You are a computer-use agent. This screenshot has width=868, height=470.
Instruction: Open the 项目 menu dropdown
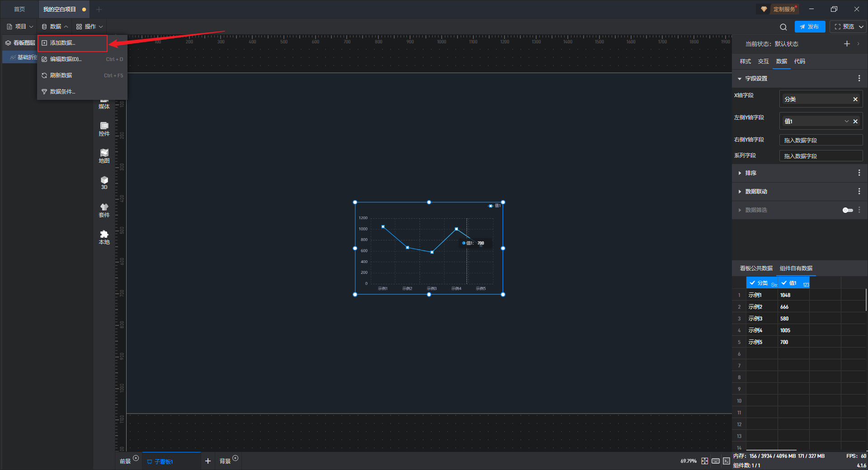point(20,27)
